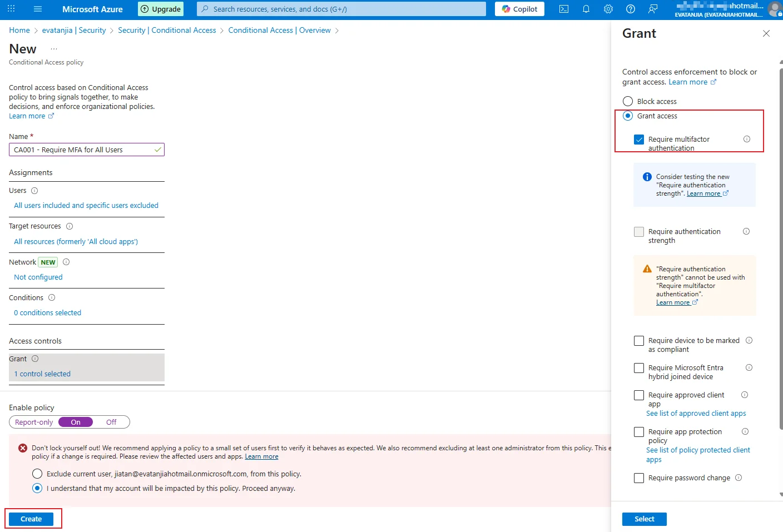Select the Grant access radio button
This screenshot has width=783, height=532.
point(628,116)
